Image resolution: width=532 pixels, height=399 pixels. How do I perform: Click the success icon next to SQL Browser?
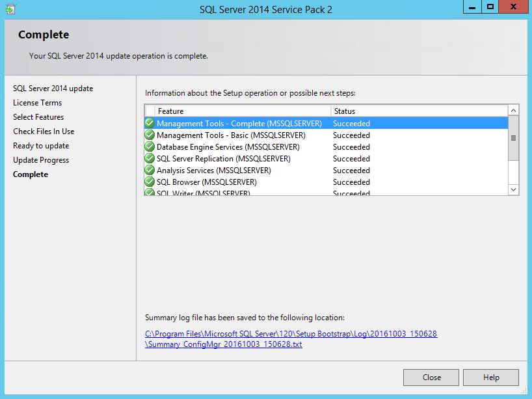coord(150,182)
